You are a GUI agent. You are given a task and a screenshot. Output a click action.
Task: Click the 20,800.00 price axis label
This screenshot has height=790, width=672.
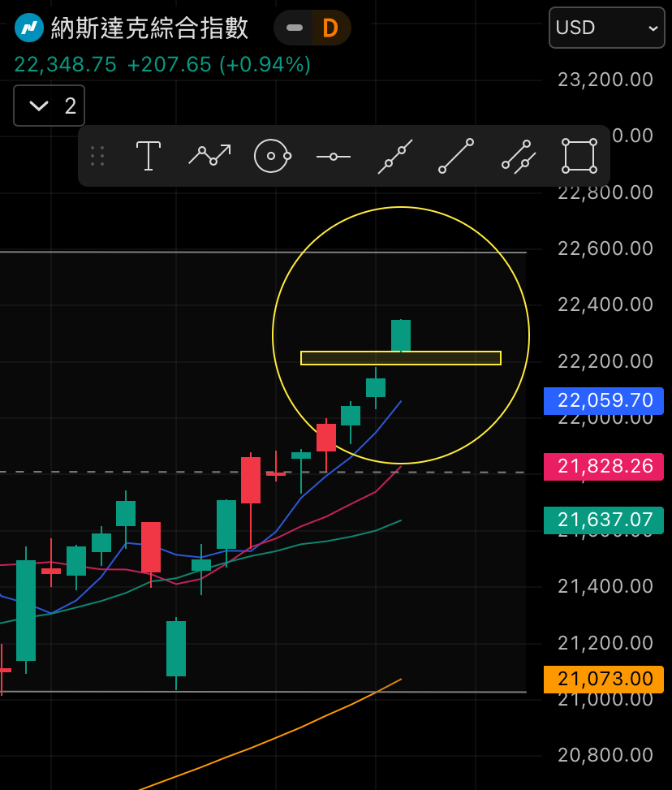605,755
